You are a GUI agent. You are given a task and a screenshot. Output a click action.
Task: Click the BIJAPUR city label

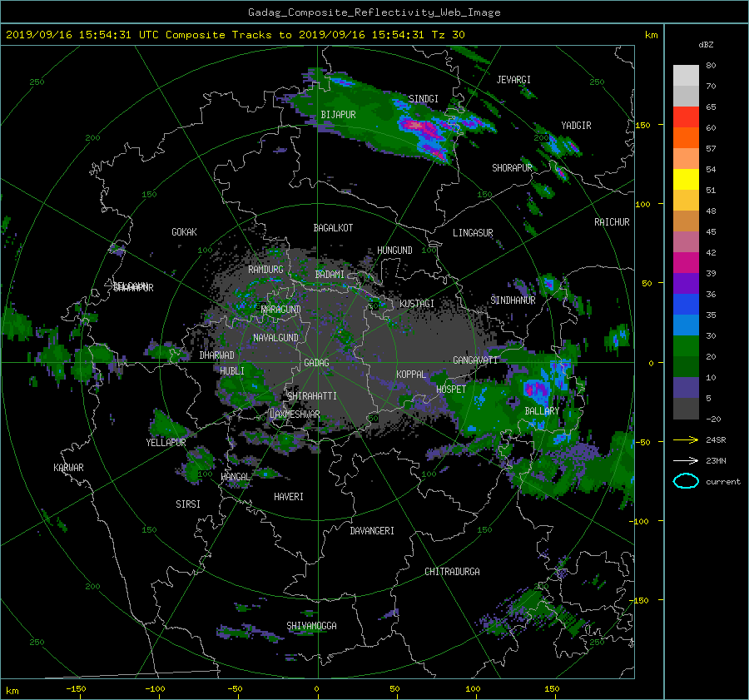[338, 115]
